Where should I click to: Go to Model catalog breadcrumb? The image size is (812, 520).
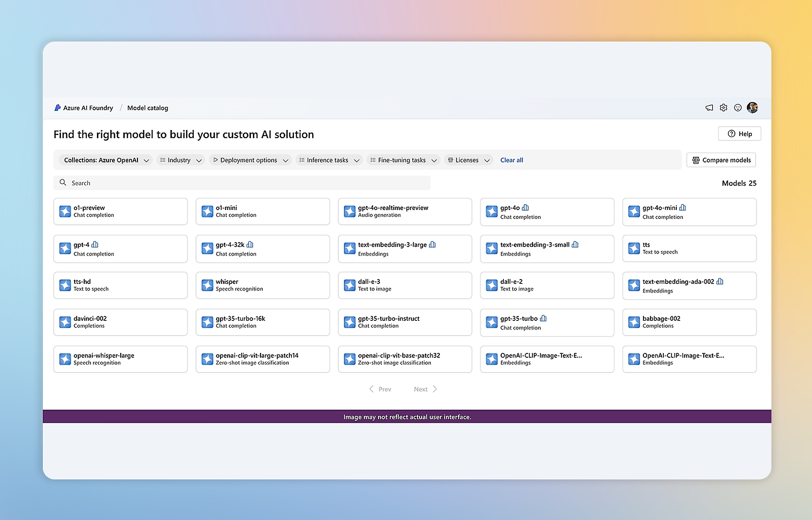point(147,108)
